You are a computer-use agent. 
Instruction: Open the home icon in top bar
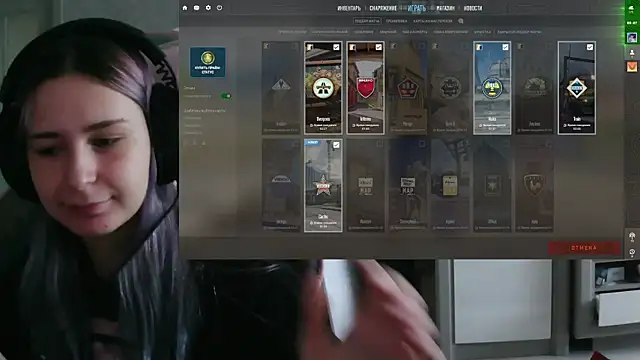pyautogui.click(x=184, y=8)
